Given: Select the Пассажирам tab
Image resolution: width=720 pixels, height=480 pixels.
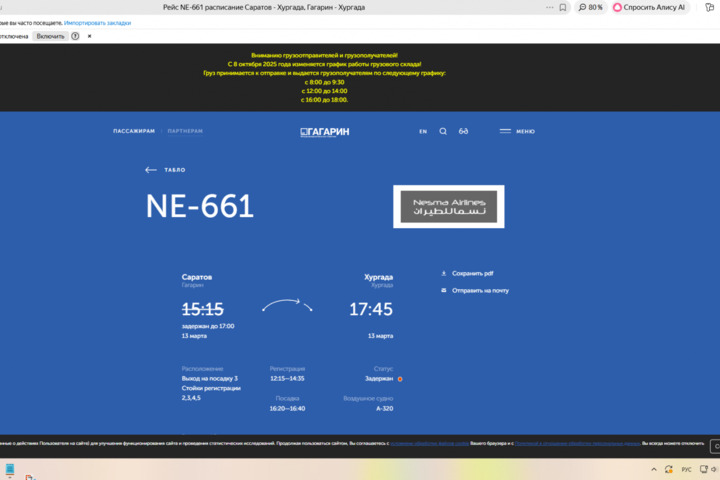Looking at the screenshot, I should (x=134, y=131).
